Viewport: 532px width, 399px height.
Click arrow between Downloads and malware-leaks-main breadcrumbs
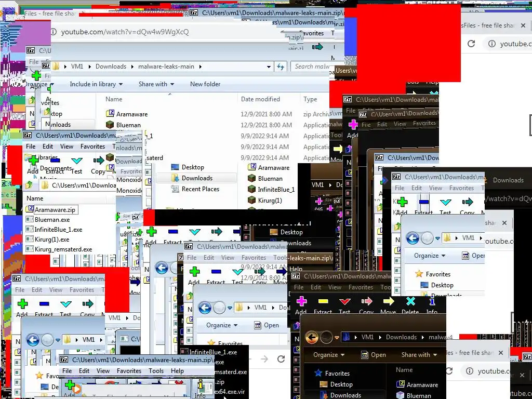tap(132, 66)
